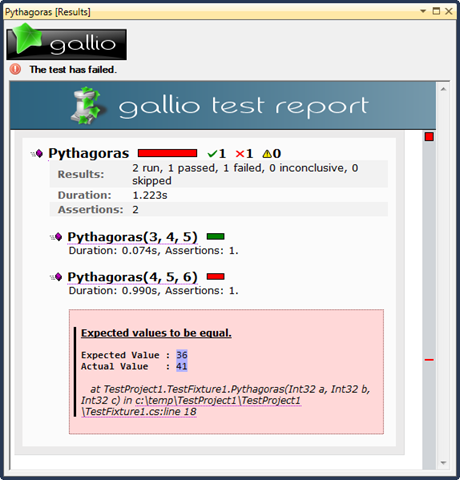Click the scrollbar down arrow
This screenshot has height=480, width=460.
click(443, 463)
